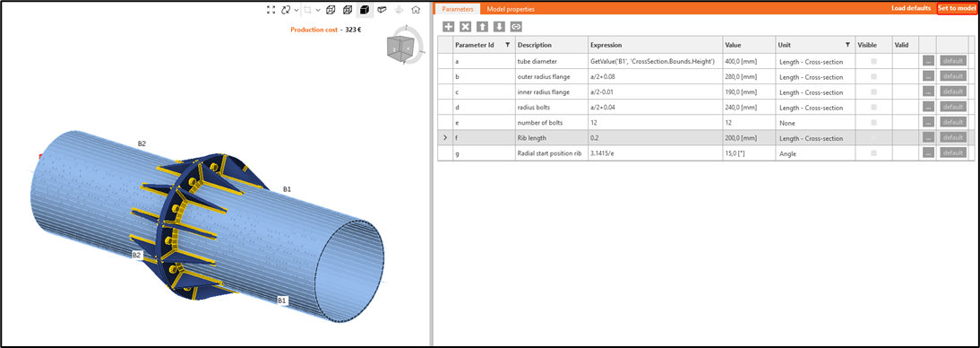This screenshot has height=348, width=980.
Task: Move parameter up with arrow icon
Action: (x=482, y=27)
